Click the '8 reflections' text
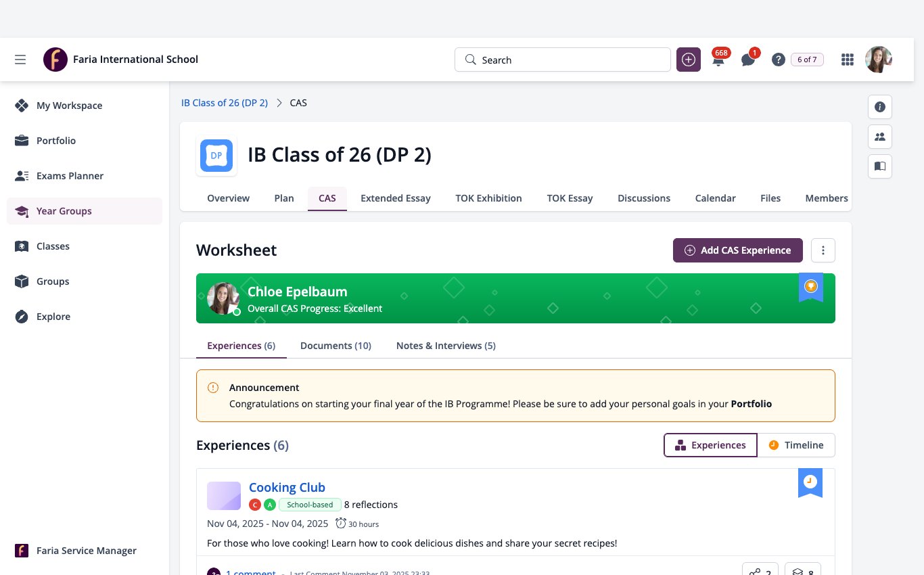Viewport: 924px width, 575px height. [371, 505]
